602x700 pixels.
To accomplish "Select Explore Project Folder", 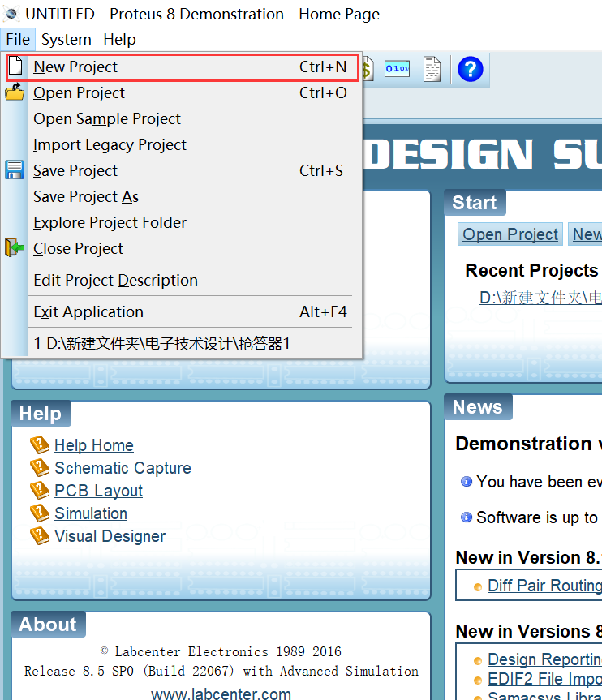I will (x=183, y=222).
